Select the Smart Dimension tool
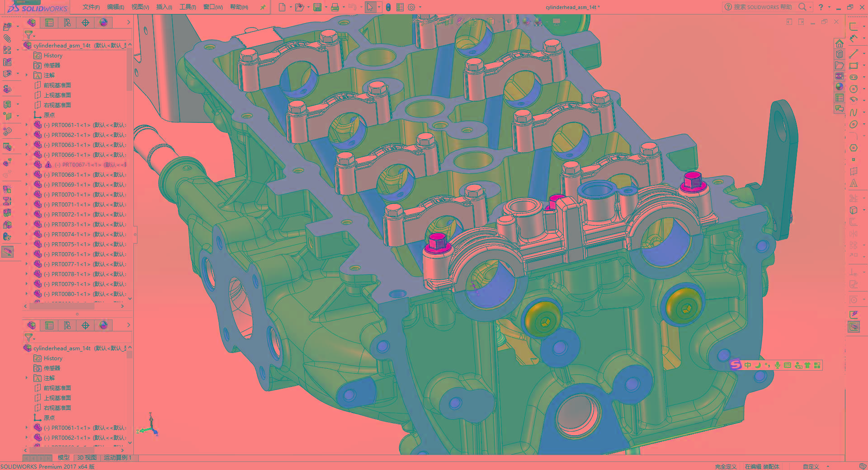 853,38
